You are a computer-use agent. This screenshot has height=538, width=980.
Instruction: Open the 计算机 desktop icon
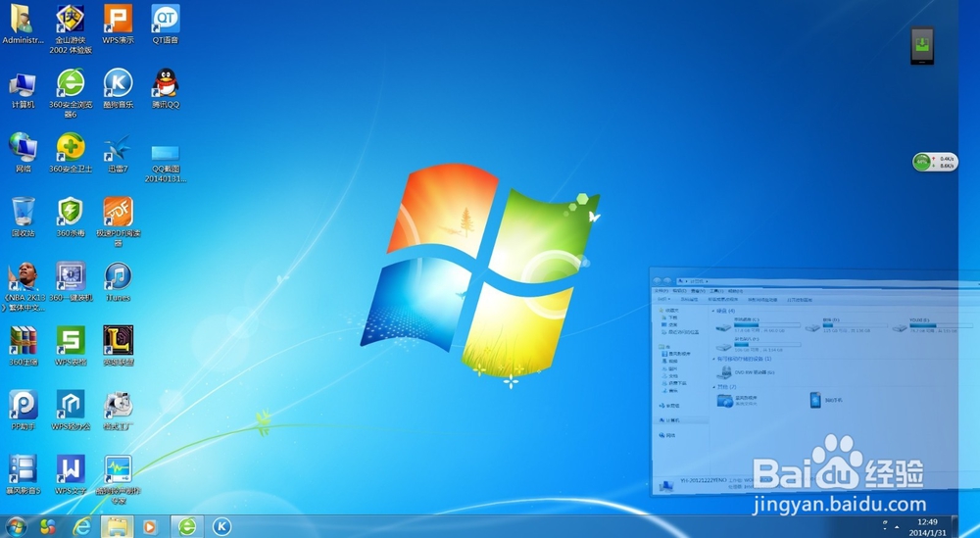point(24,89)
